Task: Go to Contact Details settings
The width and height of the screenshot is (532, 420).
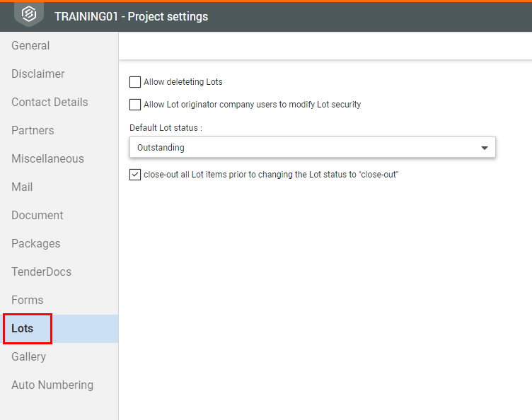Action: (x=50, y=103)
